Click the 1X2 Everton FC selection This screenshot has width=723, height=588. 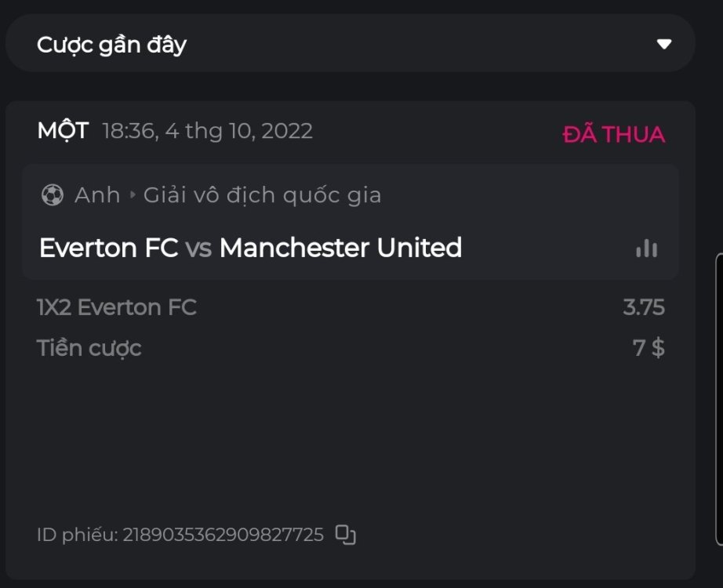point(117,307)
